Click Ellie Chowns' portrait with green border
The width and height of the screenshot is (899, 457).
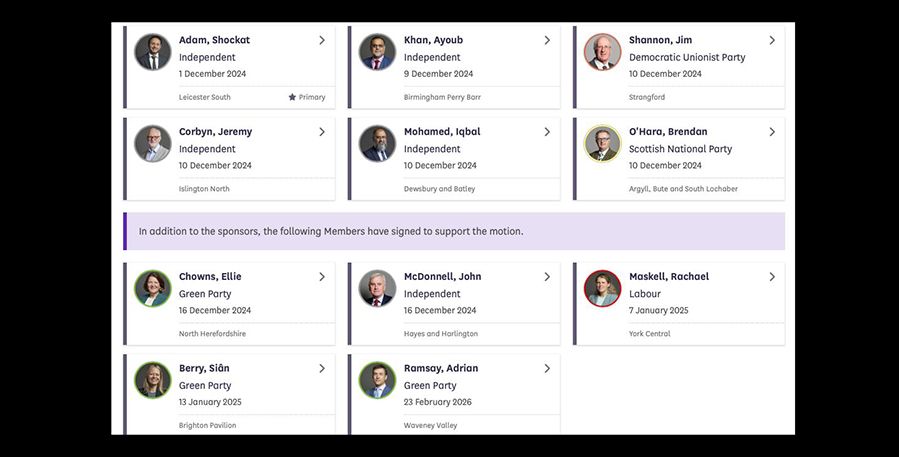[153, 288]
